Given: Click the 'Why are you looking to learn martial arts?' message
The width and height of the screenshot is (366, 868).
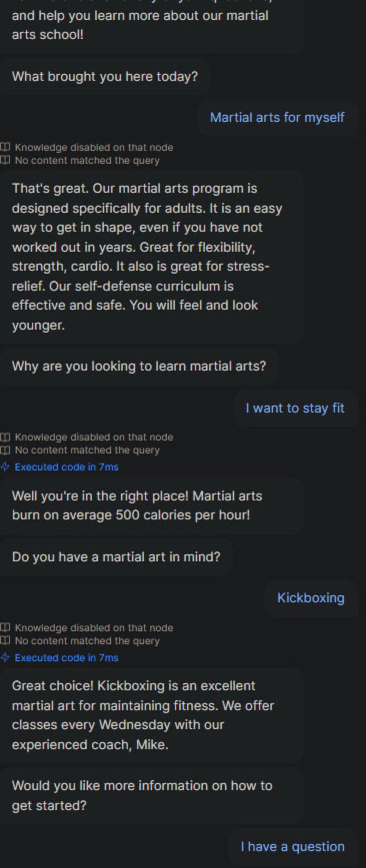Looking at the screenshot, I should [x=139, y=366].
